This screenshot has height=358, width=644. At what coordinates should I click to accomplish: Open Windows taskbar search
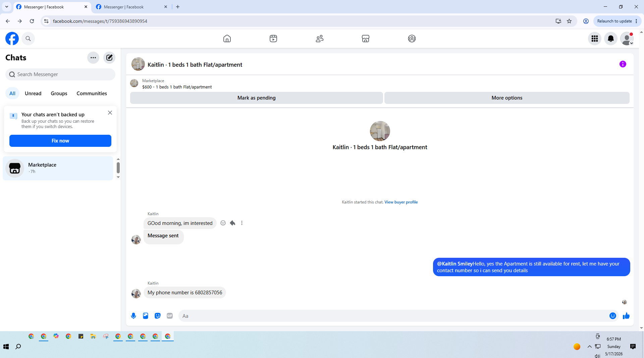pyautogui.click(x=18, y=347)
